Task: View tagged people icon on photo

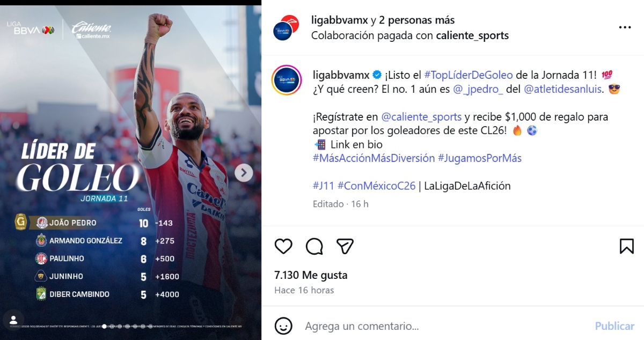Action: tap(12, 319)
